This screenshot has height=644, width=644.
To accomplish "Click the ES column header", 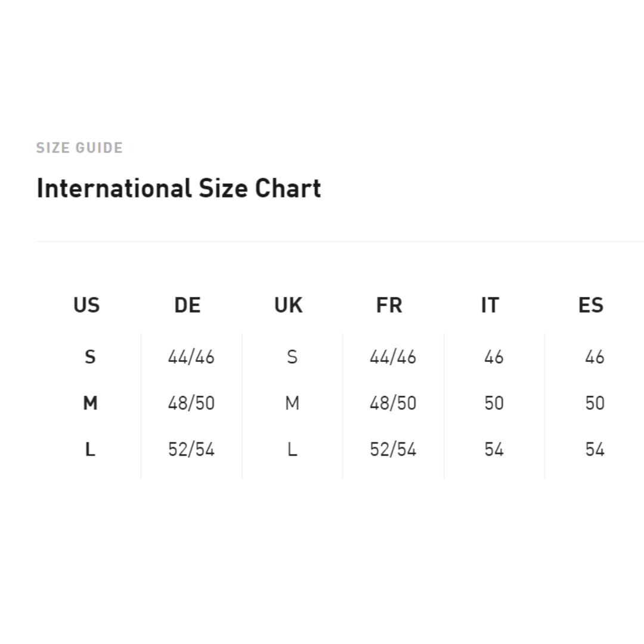I will [x=591, y=305].
